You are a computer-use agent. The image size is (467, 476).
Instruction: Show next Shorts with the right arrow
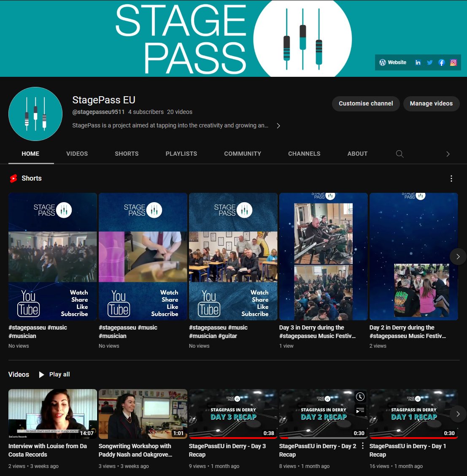click(458, 257)
